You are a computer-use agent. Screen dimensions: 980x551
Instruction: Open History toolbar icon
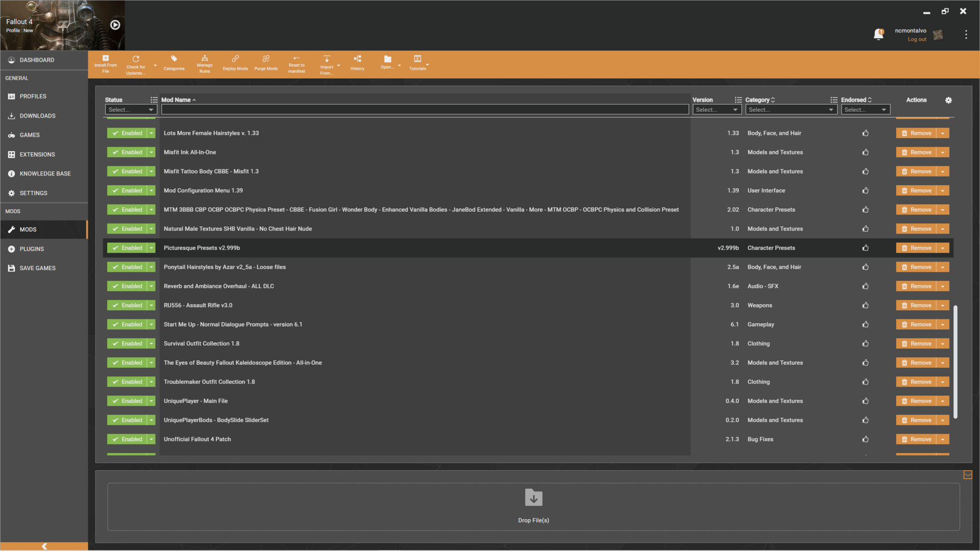pos(357,59)
